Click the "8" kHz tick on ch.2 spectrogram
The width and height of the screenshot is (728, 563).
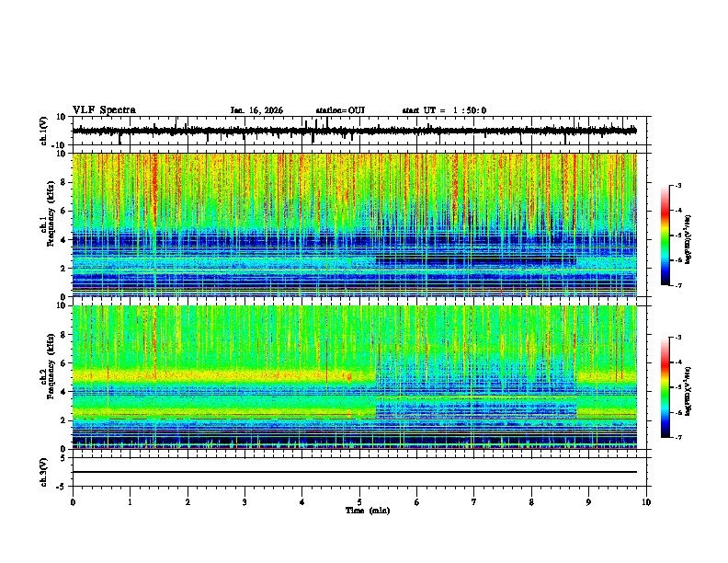[63, 335]
